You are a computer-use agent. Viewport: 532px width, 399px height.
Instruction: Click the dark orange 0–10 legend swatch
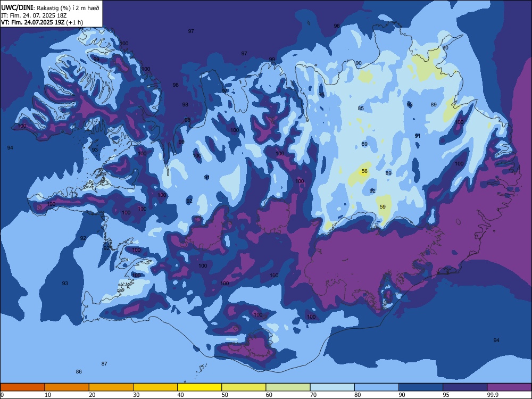(x=22, y=387)
